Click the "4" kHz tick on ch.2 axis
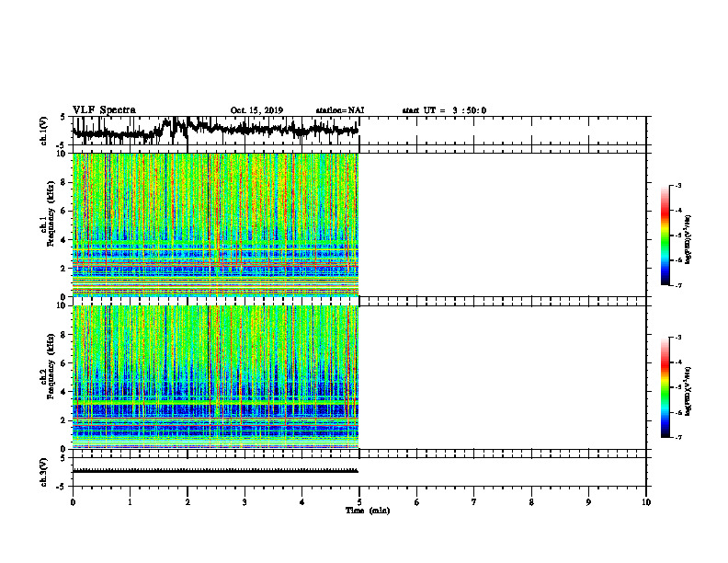 pyautogui.click(x=64, y=392)
